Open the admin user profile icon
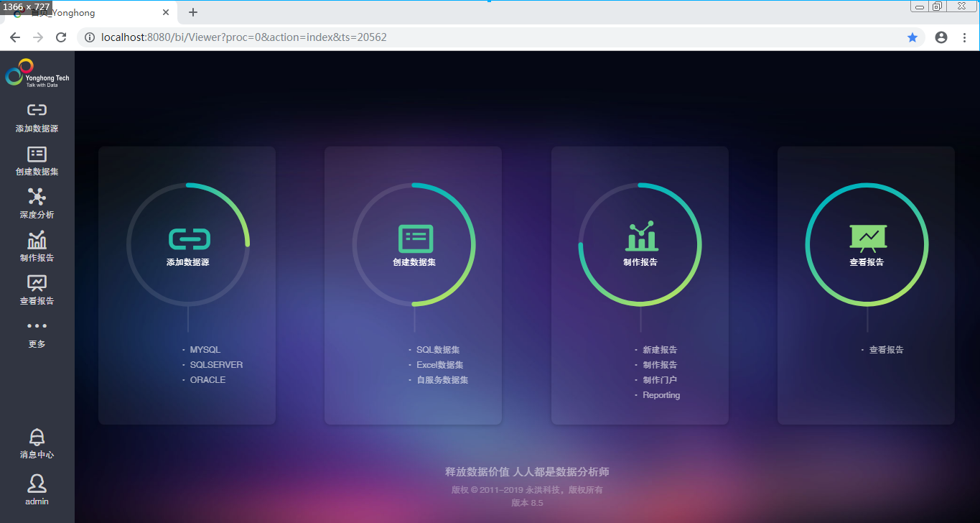Viewport: 980px width, 523px height. [36, 483]
